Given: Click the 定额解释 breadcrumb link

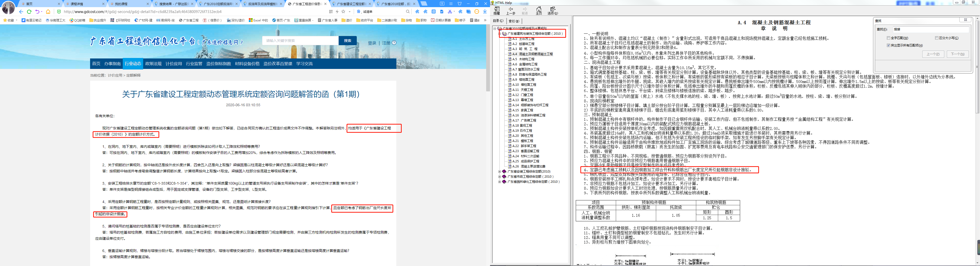Looking at the screenshot, I should 133,75.
